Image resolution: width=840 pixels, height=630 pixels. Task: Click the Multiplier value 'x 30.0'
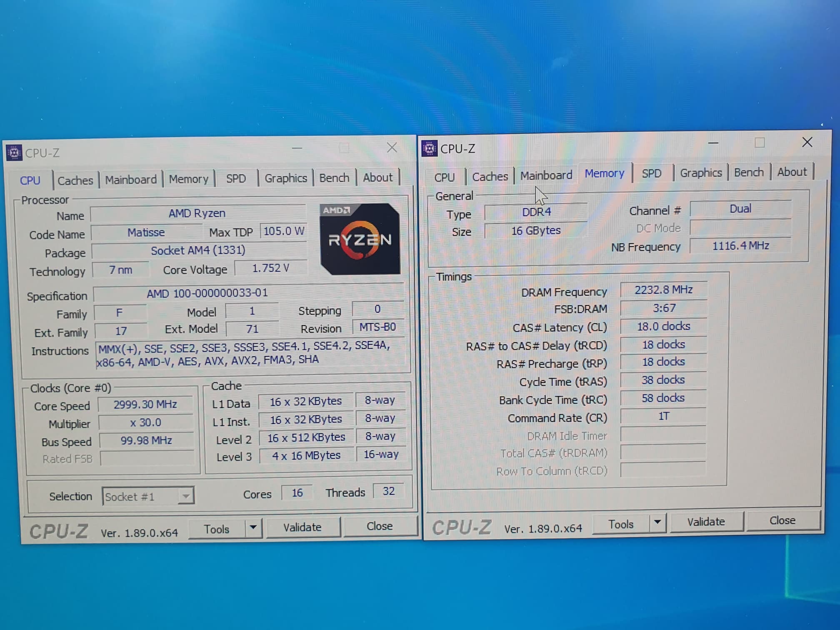[146, 422]
